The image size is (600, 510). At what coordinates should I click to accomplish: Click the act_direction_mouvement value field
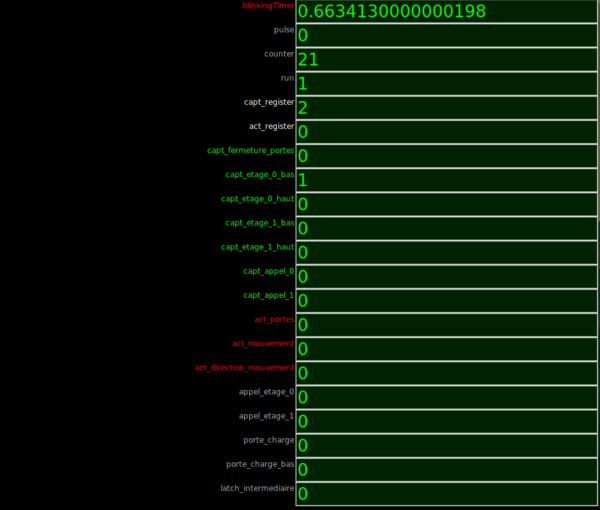pos(446,373)
